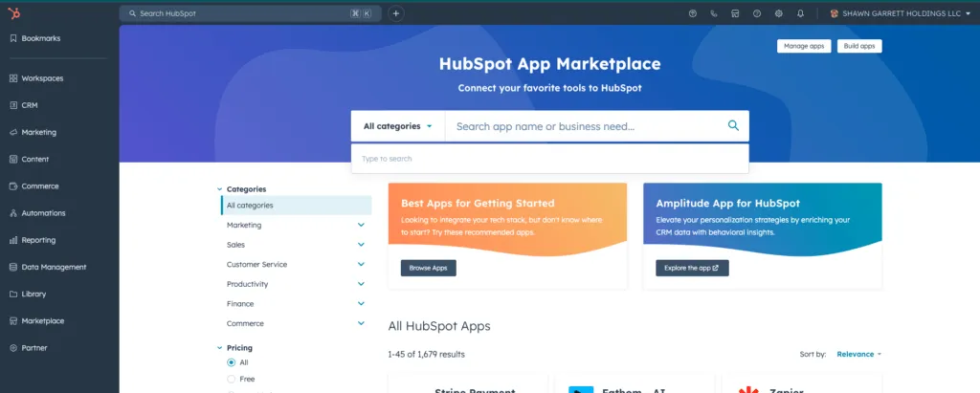Image resolution: width=980 pixels, height=393 pixels.
Task: Open Content via its sidebar icon
Action: click(x=13, y=160)
